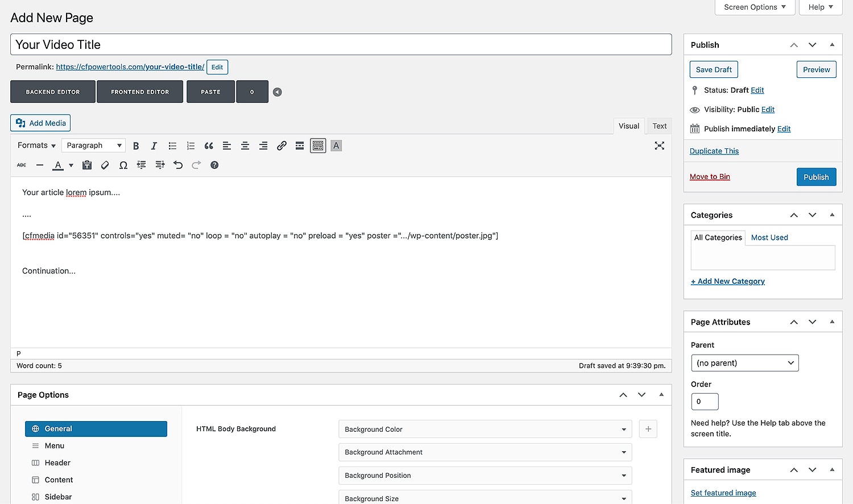Open the Paragraph format dropdown
This screenshot has width=853, height=504.
pyautogui.click(x=94, y=145)
